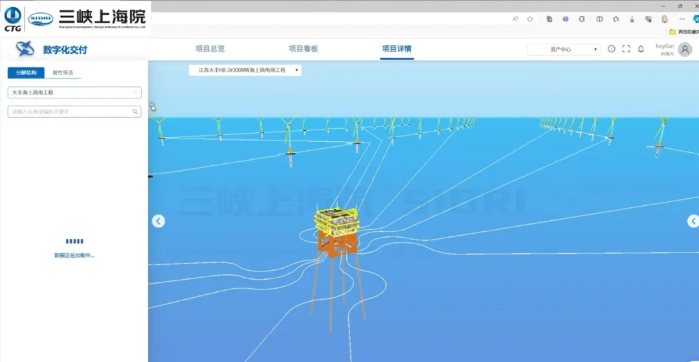
Task: Open the other favorites folder
Action: [x=683, y=32]
